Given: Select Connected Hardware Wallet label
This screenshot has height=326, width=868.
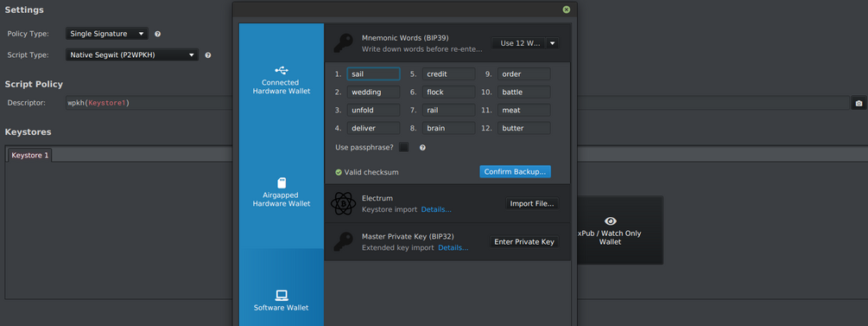Looking at the screenshot, I should pyautogui.click(x=282, y=86).
